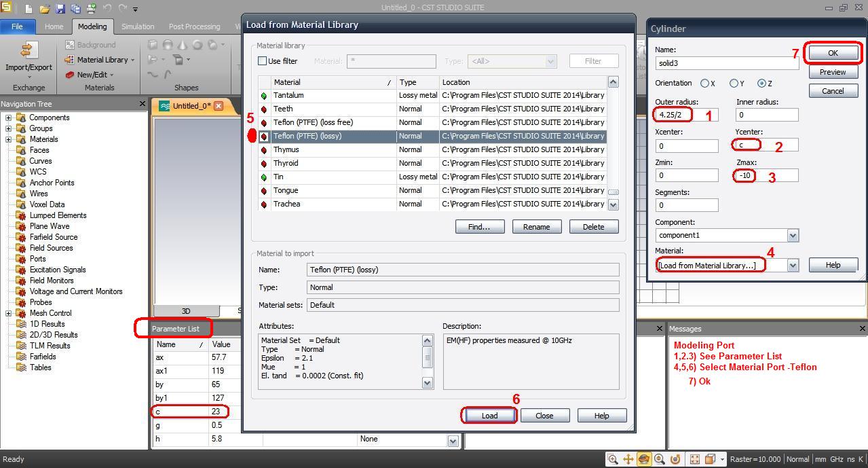The width and height of the screenshot is (868, 468).
Task: Switch to the Simulation ribbon tab
Action: pos(138,26)
